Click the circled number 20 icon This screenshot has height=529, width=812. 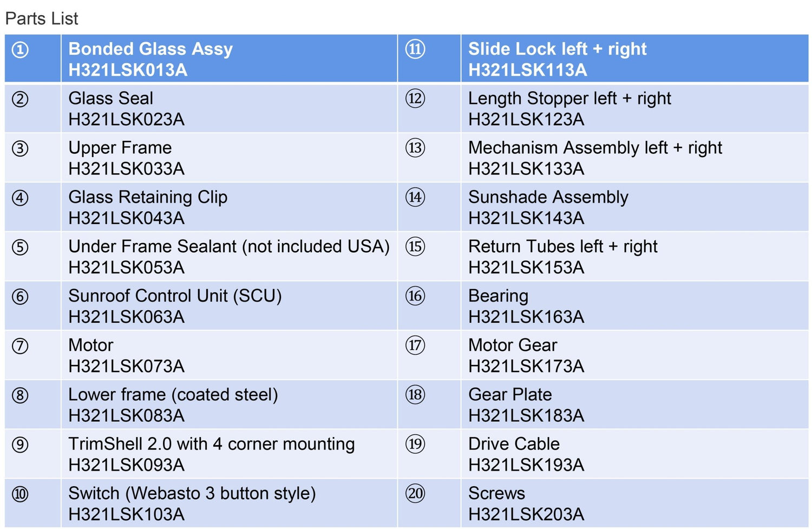click(x=415, y=493)
